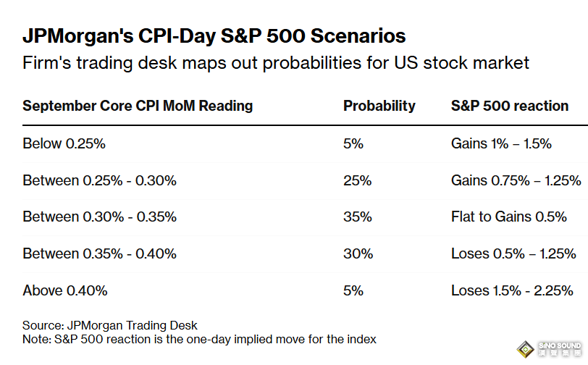Click the subtitle about trading desk probabilities
The image size is (588, 365).
click(276, 63)
